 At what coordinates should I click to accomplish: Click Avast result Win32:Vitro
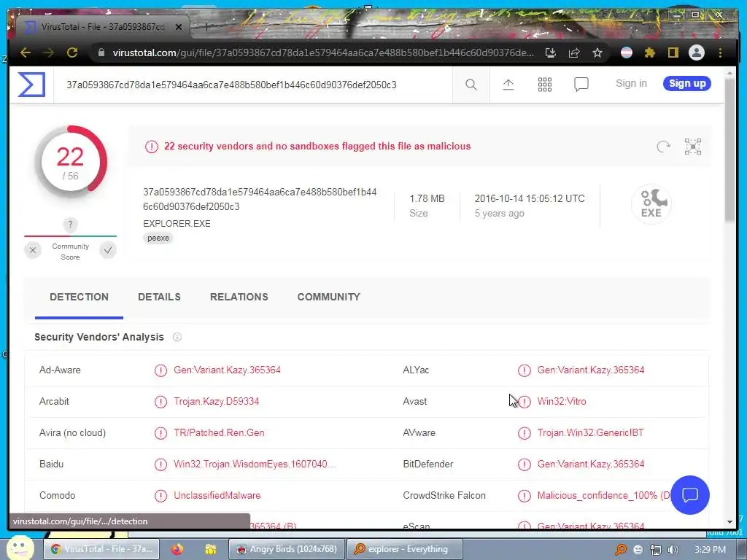coord(562,402)
